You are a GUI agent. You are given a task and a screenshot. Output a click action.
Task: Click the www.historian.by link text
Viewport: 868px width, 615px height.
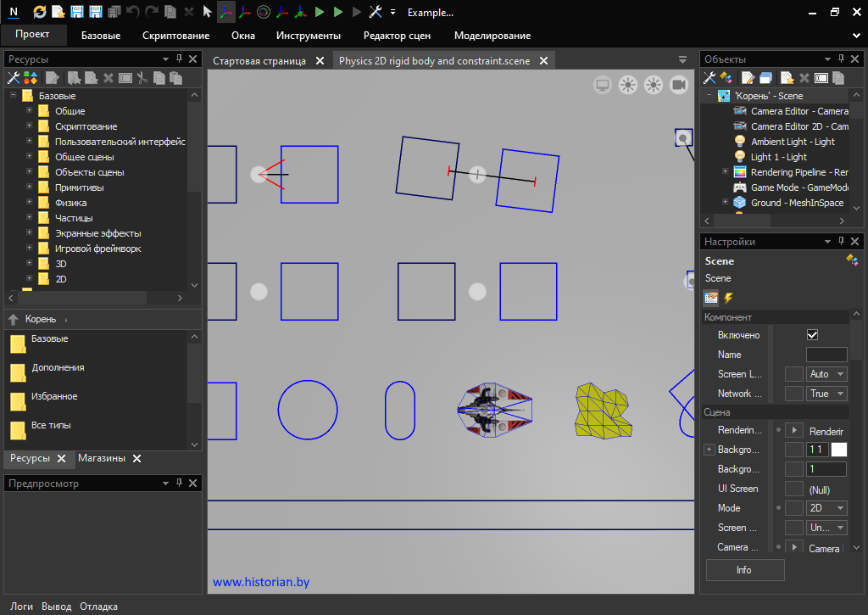point(259,583)
